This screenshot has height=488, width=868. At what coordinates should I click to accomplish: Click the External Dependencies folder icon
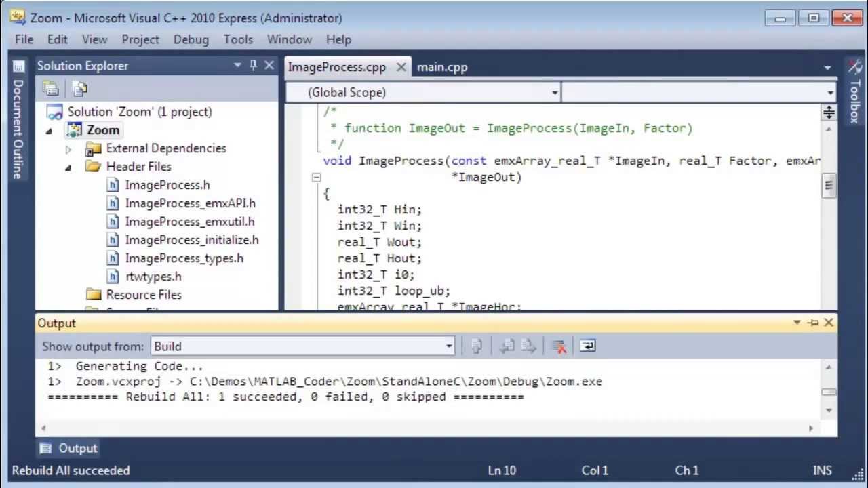click(x=93, y=148)
